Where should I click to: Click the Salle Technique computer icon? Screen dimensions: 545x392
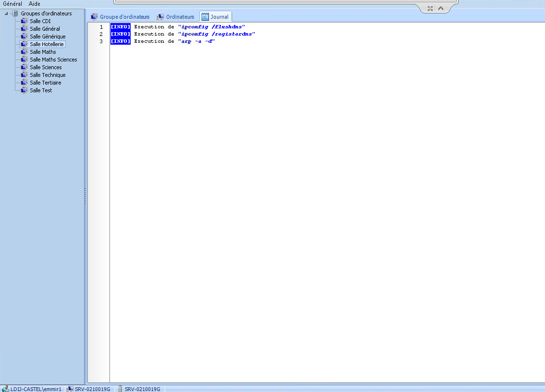click(24, 75)
